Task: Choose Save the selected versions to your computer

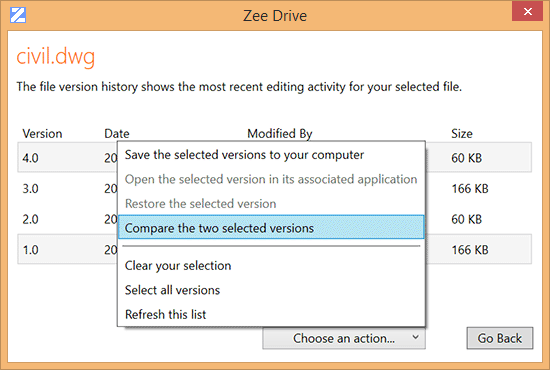Action: coord(271,155)
